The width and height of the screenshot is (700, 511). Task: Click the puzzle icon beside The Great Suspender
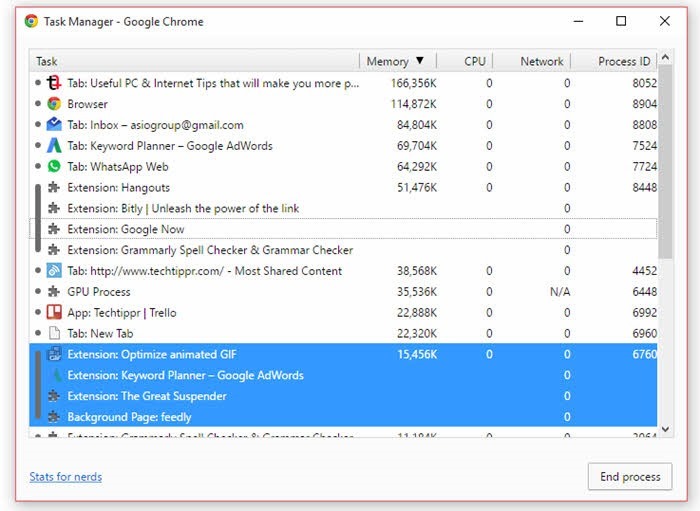tap(54, 396)
